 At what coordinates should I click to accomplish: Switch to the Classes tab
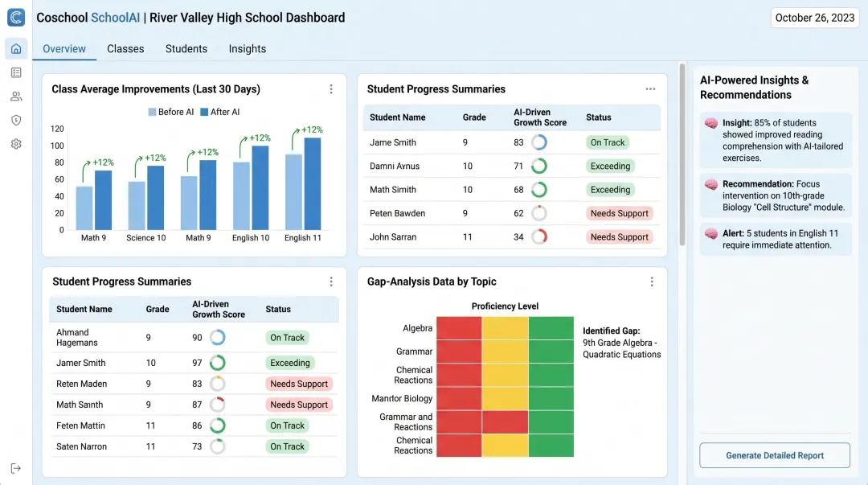pyautogui.click(x=125, y=49)
